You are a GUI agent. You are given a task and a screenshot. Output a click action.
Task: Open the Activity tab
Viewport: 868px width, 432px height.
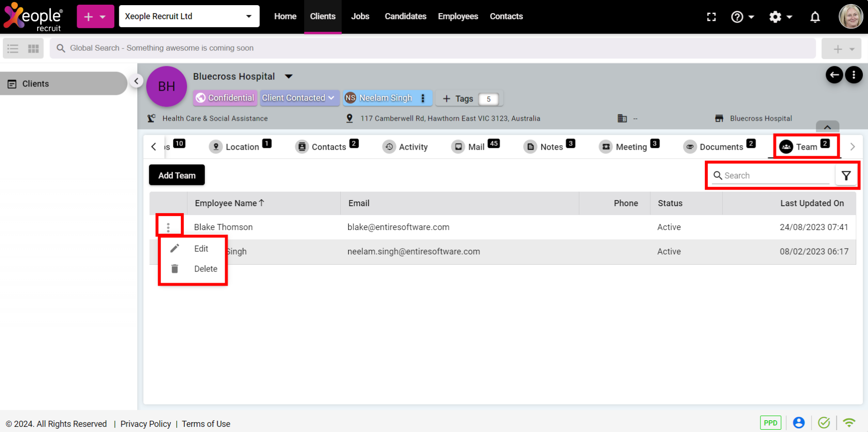click(406, 147)
